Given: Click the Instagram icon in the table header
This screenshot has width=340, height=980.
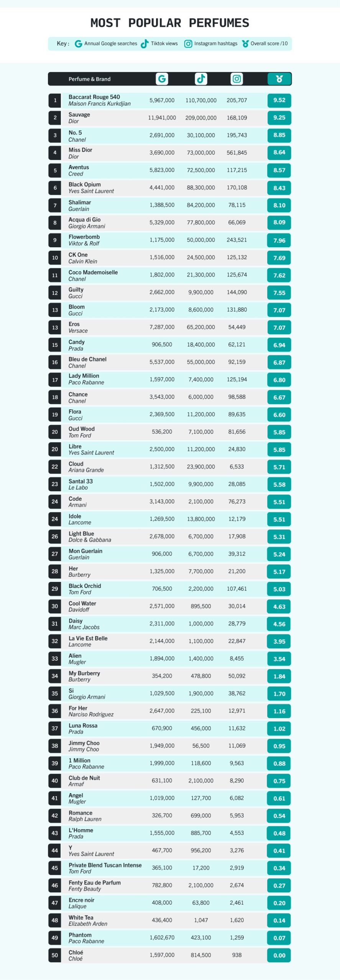Looking at the screenshot, I should (x=237, y=79).
